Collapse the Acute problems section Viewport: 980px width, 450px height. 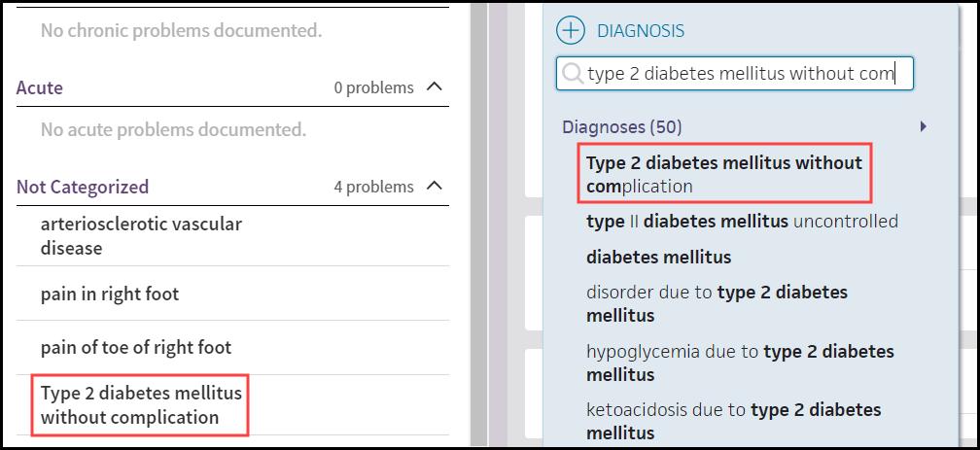(434, 87)
